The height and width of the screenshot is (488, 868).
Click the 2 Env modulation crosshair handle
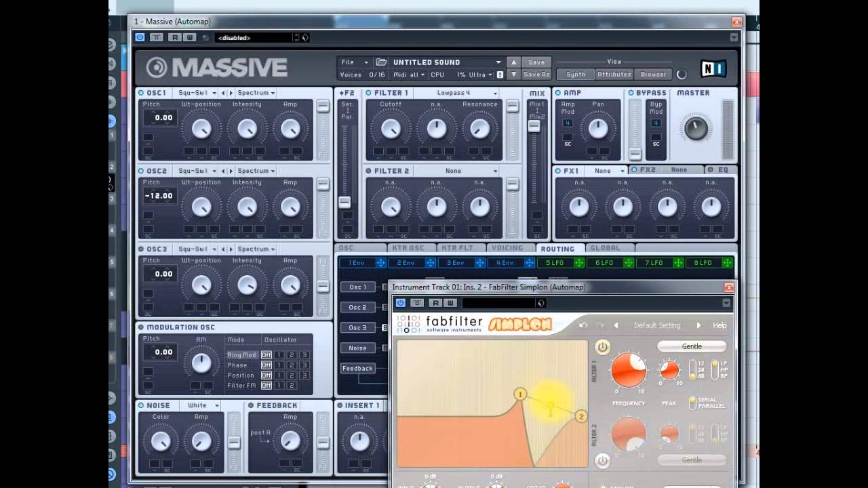[430, 263]
